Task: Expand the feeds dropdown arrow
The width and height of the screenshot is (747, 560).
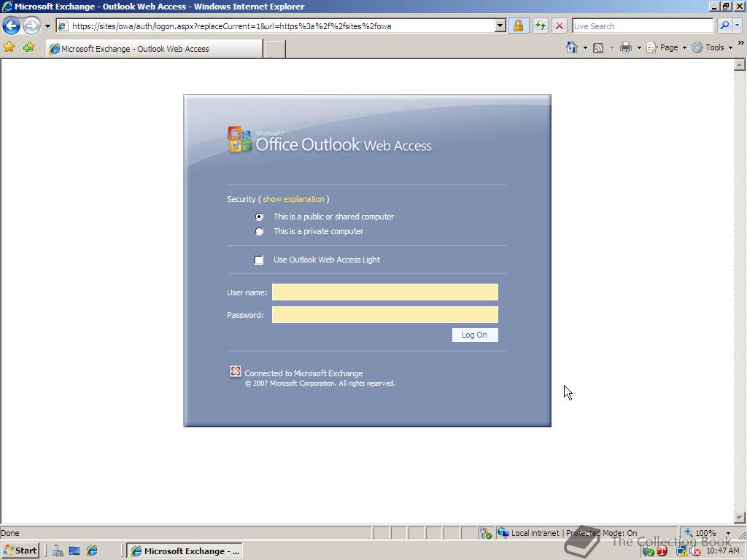Action: coord(612,47)
